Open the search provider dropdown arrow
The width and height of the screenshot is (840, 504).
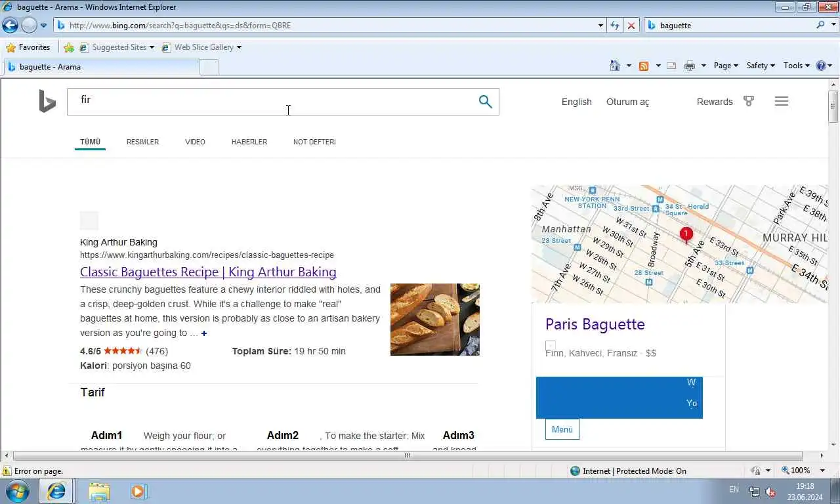pos(833,26)
